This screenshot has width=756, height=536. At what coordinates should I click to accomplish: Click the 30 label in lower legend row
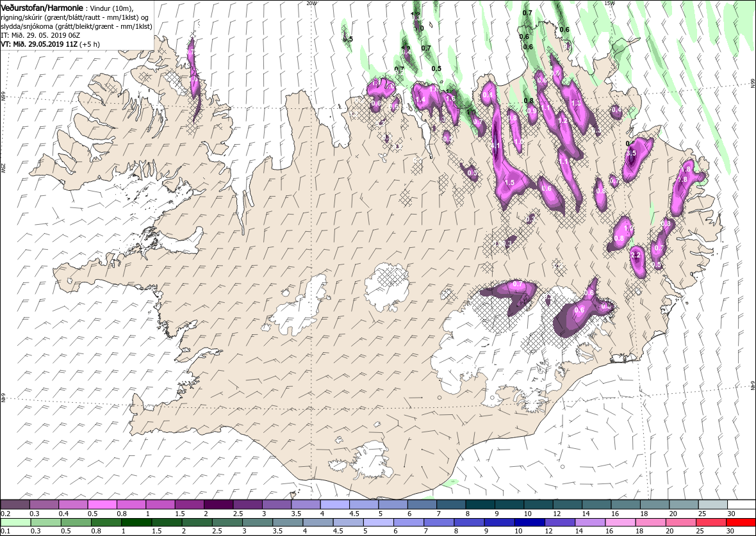click(x=730, y=532)
